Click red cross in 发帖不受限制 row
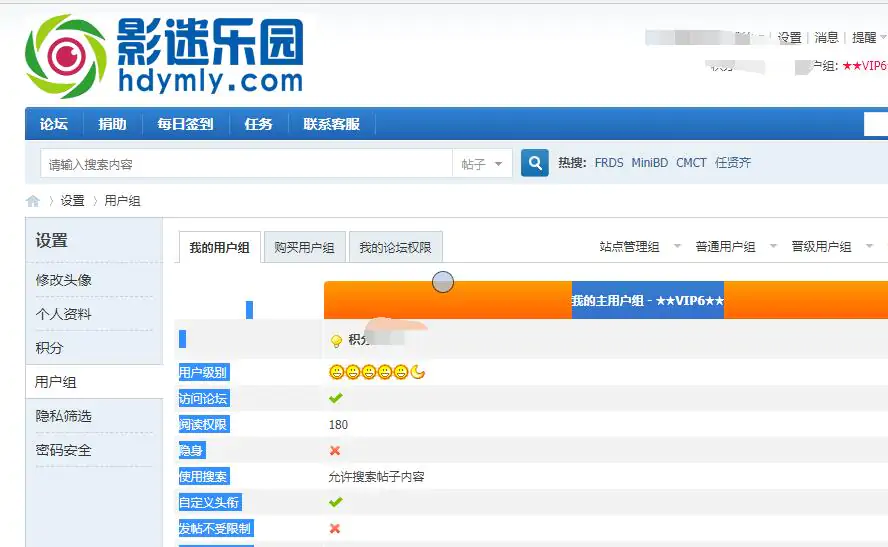 [x=335, y=528]
